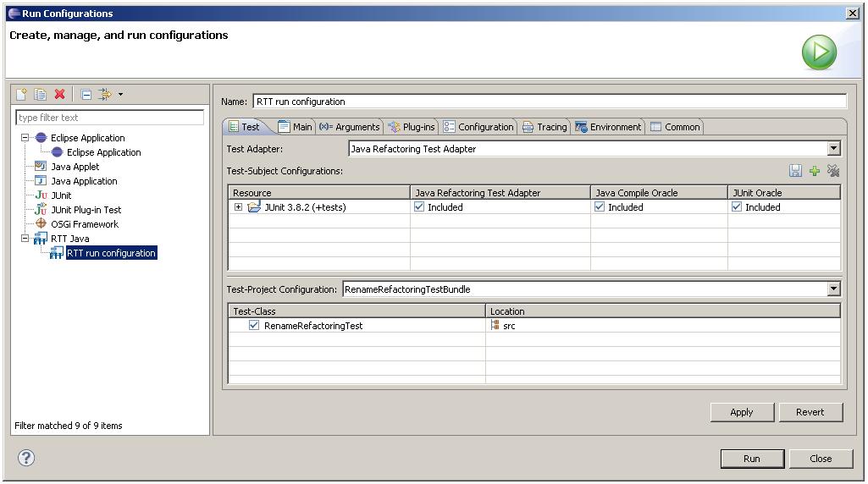Open help with question mark icon
The image size is (868, 484).
[26, 458]
